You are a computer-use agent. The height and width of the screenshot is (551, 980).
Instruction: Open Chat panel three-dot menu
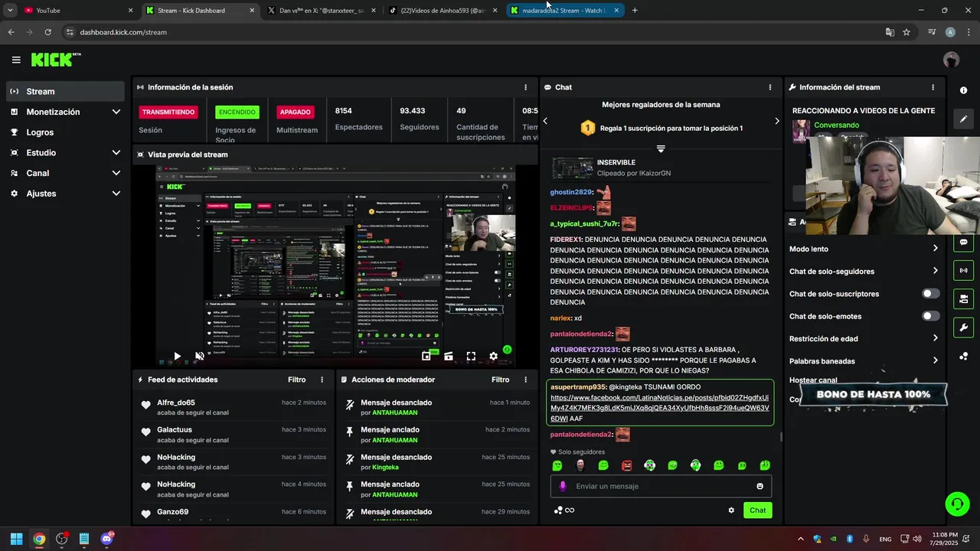tap(770, 87)
